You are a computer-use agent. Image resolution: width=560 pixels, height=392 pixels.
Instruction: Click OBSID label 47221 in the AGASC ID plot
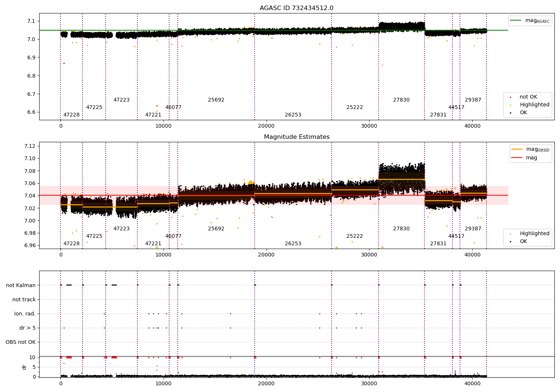point(153,115)
